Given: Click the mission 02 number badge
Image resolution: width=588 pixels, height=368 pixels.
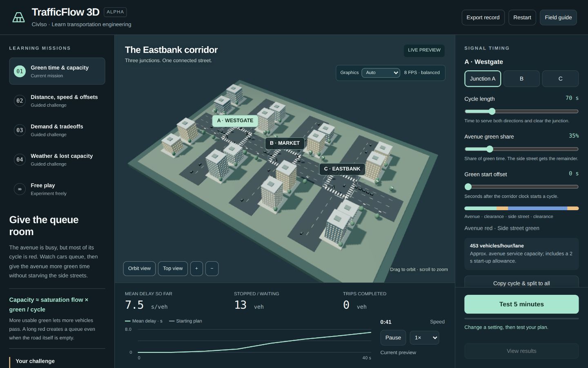Looking at the screenshot, I should [20, 101].
